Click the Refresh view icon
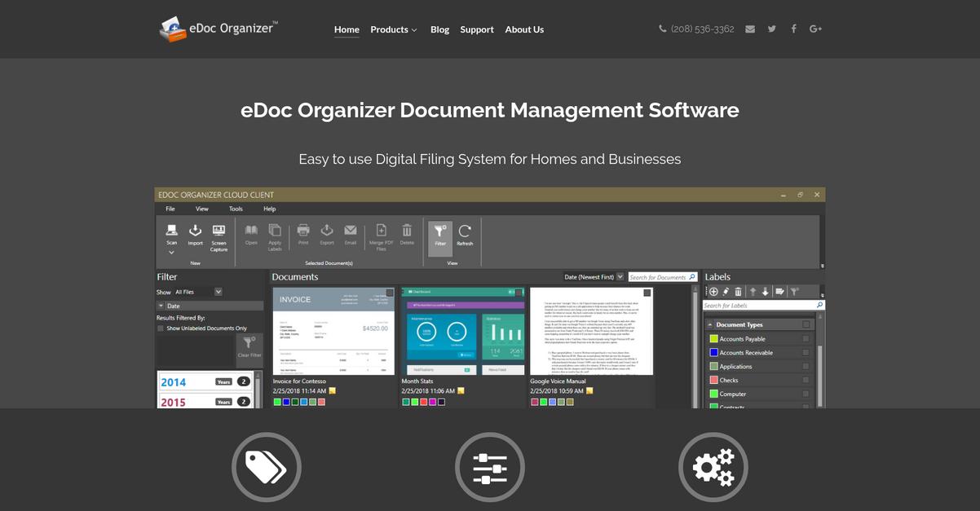Screen dimensions: 980x511 [464, 232]
